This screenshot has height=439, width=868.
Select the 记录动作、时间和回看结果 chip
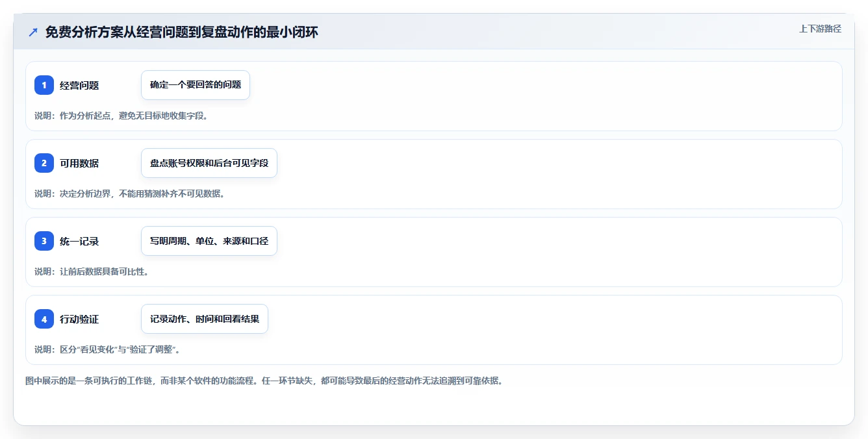click(x=205, y=319)
